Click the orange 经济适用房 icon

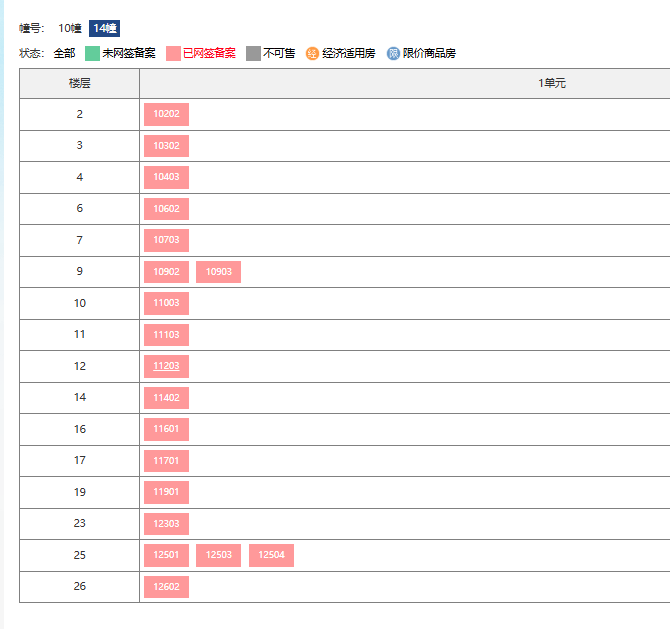pyautogui.click(x=312, y=53)
